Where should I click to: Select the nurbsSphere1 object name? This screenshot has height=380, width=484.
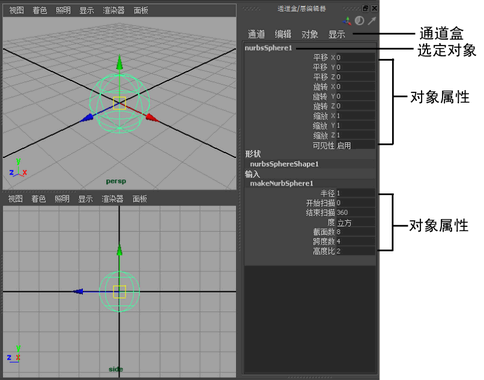pyautogui.click(x=268, y=48)
